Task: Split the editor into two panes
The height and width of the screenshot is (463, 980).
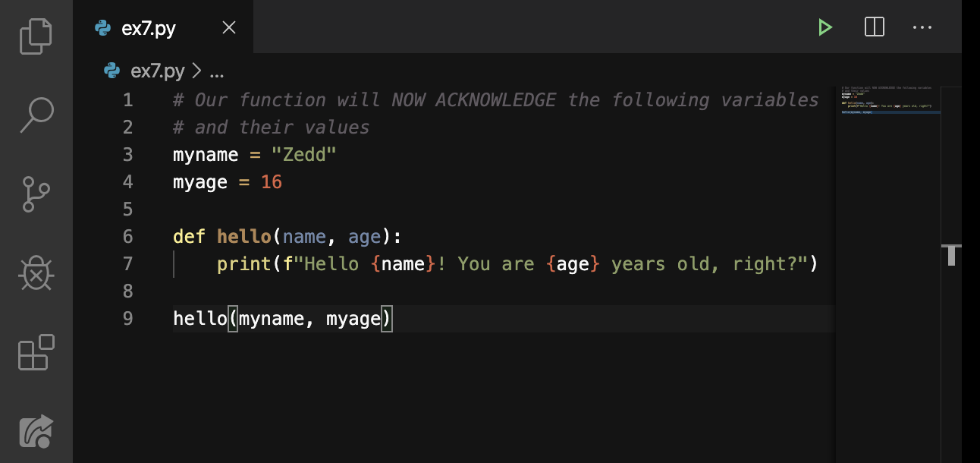Action: click(x=874, y=27)
